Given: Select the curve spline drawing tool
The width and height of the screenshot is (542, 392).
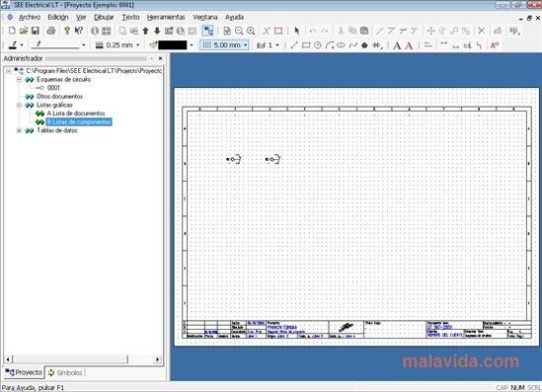Looking at the screenshot, I should [352, 45].
